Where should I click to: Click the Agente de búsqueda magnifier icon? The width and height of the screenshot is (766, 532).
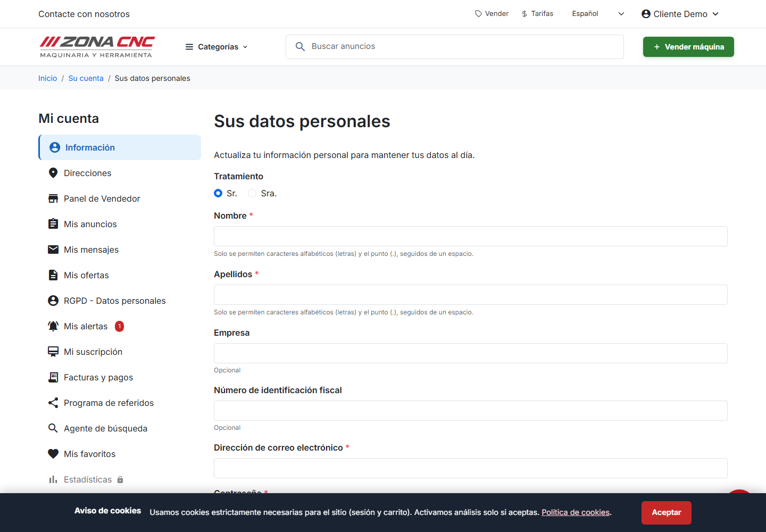click(53, 428)
